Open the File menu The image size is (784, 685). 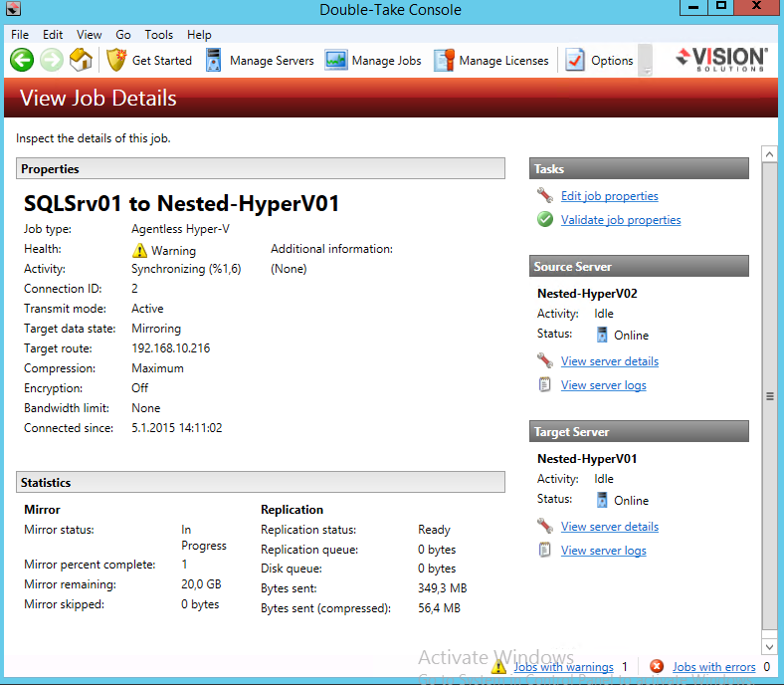pos(20,35)
